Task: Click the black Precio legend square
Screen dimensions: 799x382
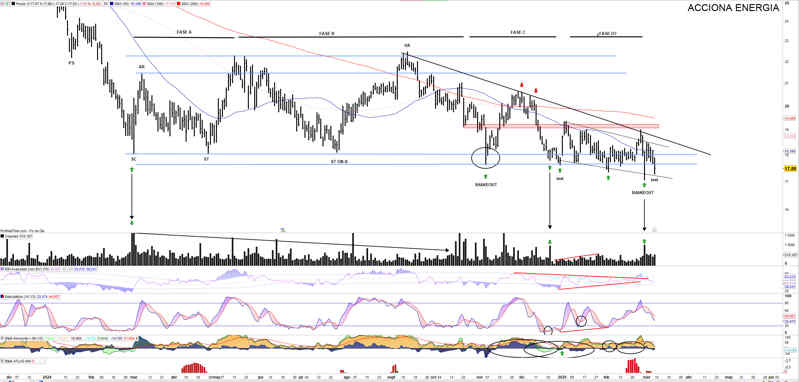Action: pyautogui.click(x=13, y=4)
